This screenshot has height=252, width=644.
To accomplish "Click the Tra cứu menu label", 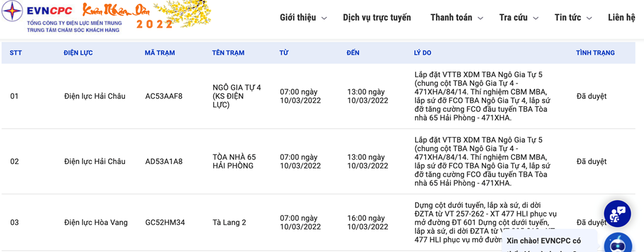I will (x=513, y=17).
